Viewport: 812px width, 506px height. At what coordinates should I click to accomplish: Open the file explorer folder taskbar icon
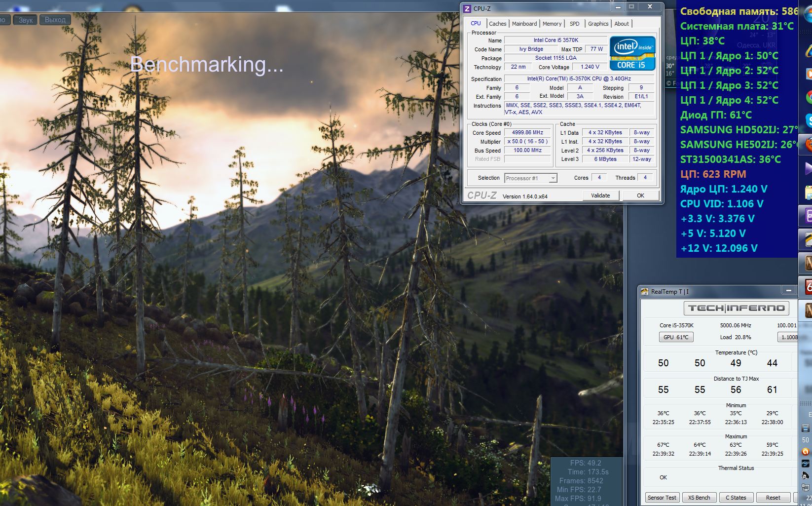pos(809,192)
